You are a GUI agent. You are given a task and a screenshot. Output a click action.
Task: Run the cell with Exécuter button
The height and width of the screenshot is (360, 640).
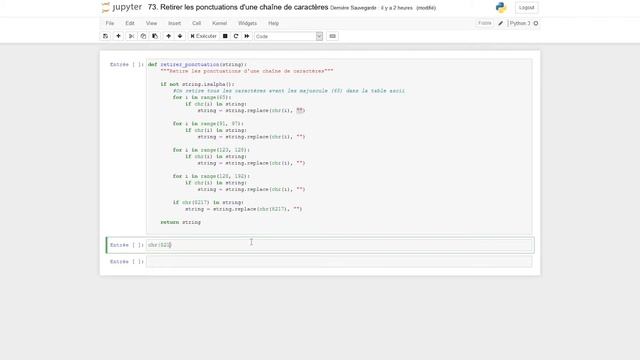(x=203, y=36)
